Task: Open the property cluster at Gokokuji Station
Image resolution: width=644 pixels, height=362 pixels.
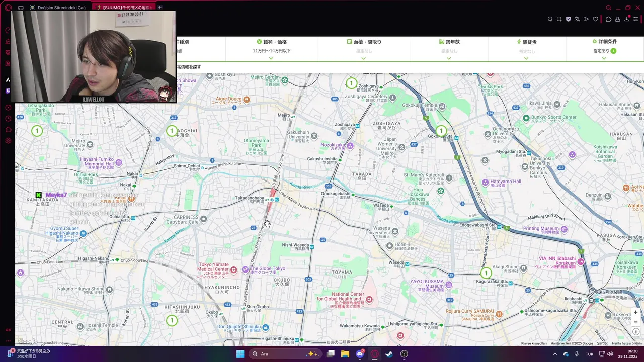Action: point(441,131)
